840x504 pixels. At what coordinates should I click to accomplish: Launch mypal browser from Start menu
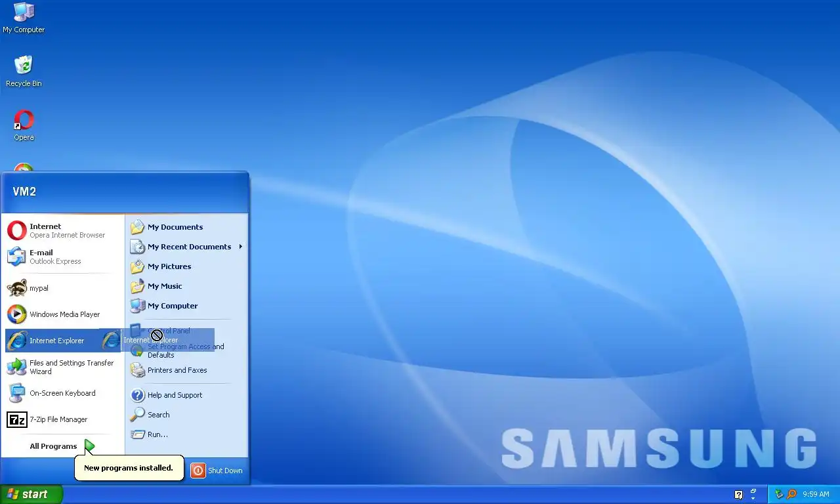point(63,288)
